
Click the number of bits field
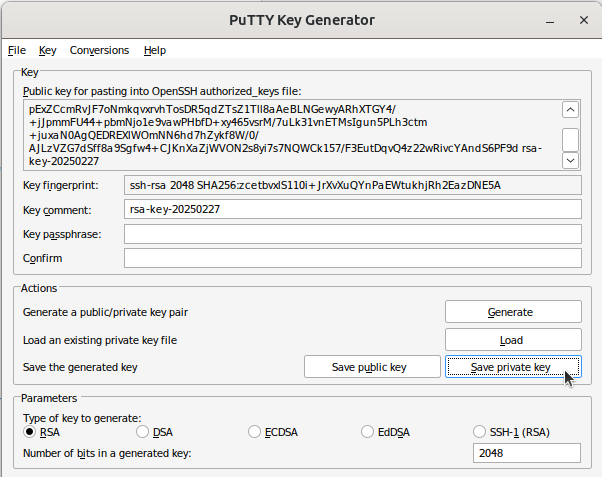[527, 453]
